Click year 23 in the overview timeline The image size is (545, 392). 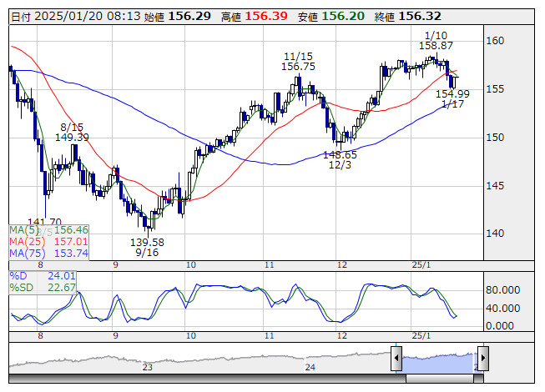(x=148, y=366)
